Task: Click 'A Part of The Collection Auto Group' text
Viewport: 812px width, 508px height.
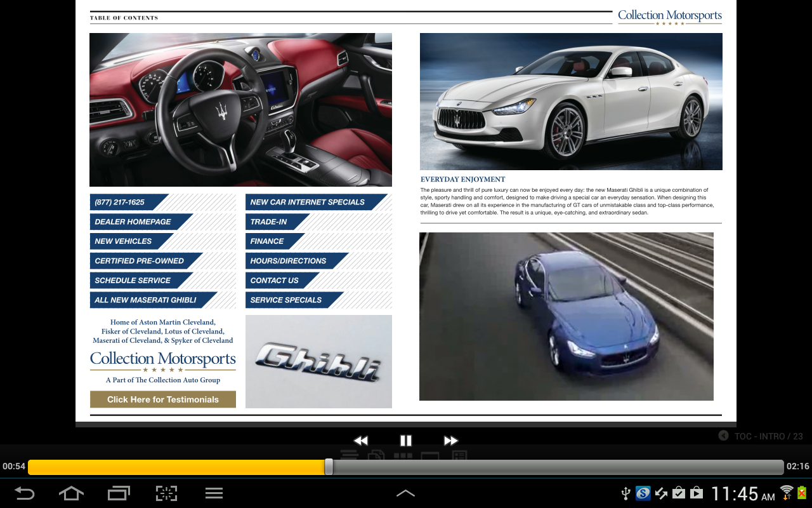Action: click(163, 380)
